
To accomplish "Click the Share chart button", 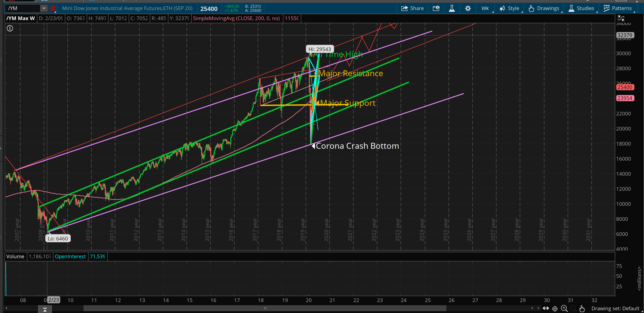I will coord(412,8).
